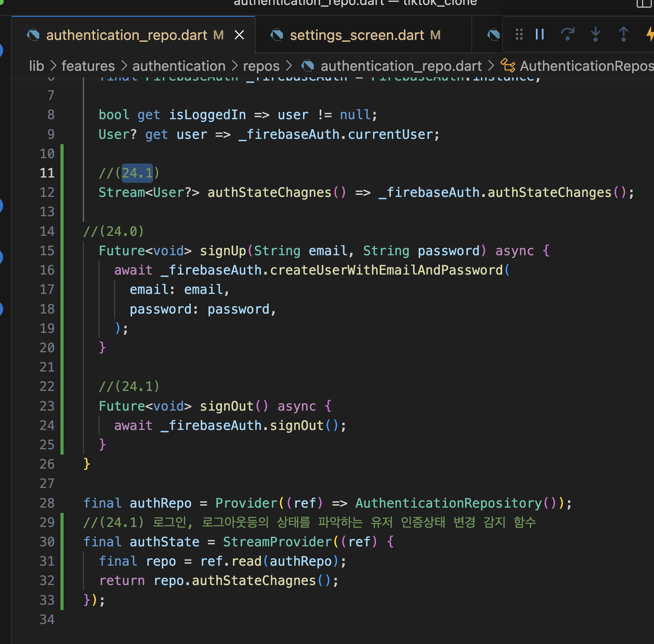This screenshot has height=644, width=654.
Task: Click the Step Out debug icon
Action: click(623, 35)
